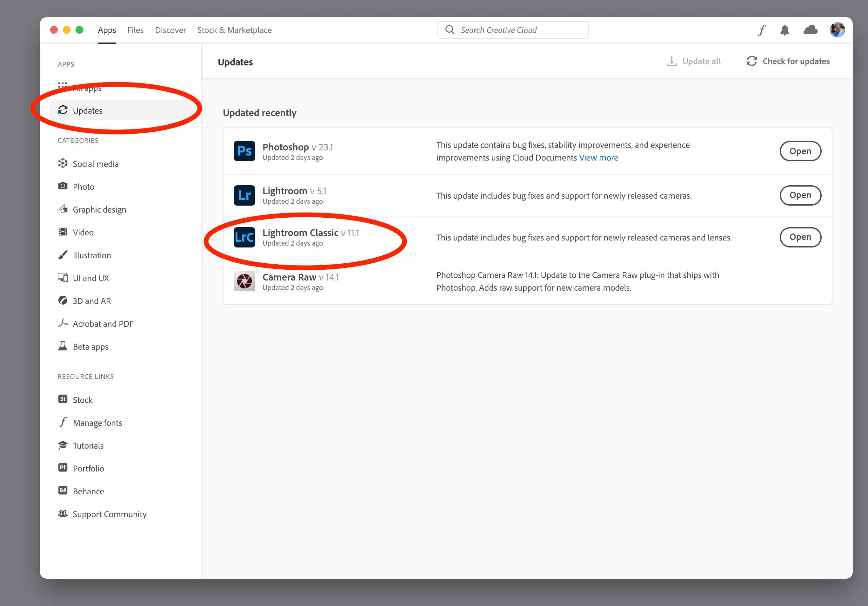Screen dimensions: 868x606
Task: Click the cloud sync status icon
Action: tap(810, 30)
